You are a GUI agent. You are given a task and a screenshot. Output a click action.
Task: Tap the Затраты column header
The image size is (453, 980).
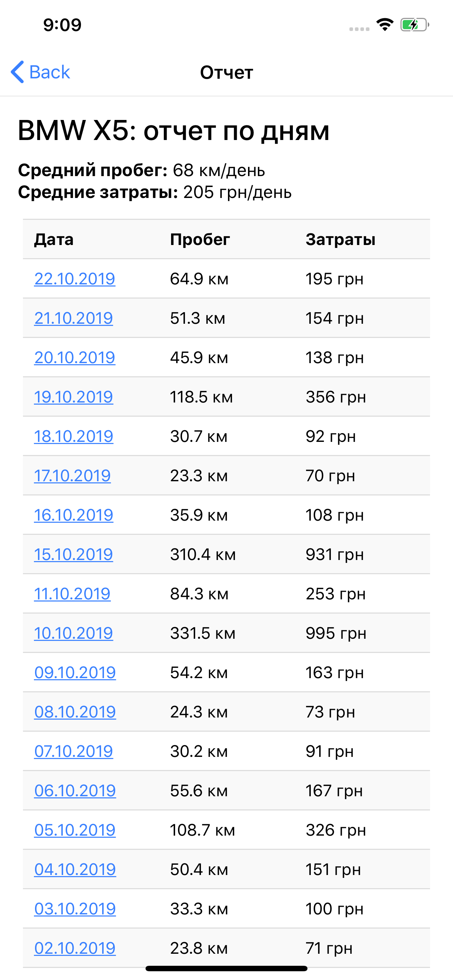pyautogui.click(x=340, y=240)
